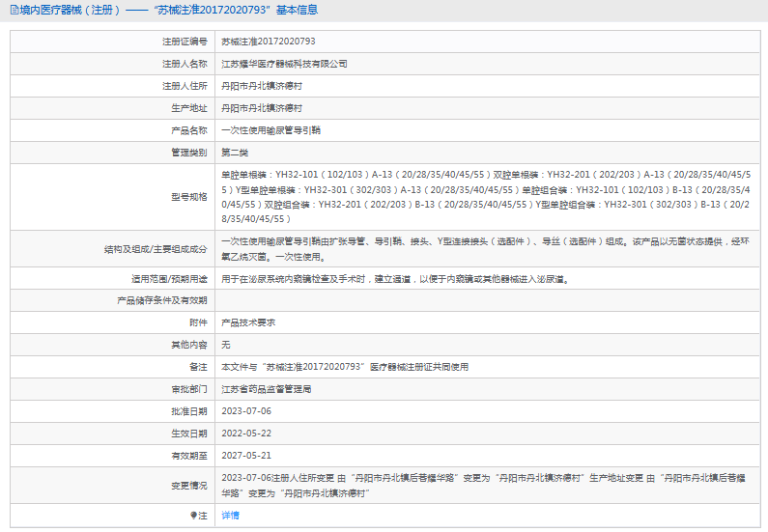Viewport: 768px width, 532px height.
Task: Open the 详情 link in the 注 row
Action: pyautogui.click(x=230, y=515)
